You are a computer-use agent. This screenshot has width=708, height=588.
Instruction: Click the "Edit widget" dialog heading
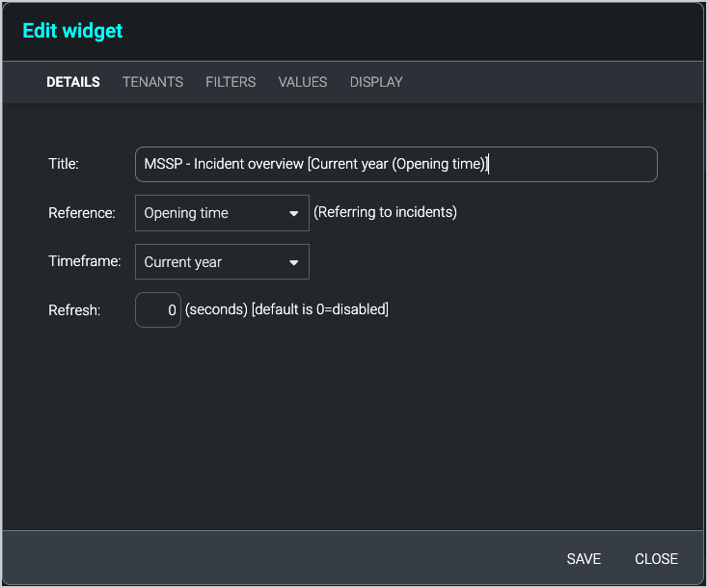pos(72,31)
